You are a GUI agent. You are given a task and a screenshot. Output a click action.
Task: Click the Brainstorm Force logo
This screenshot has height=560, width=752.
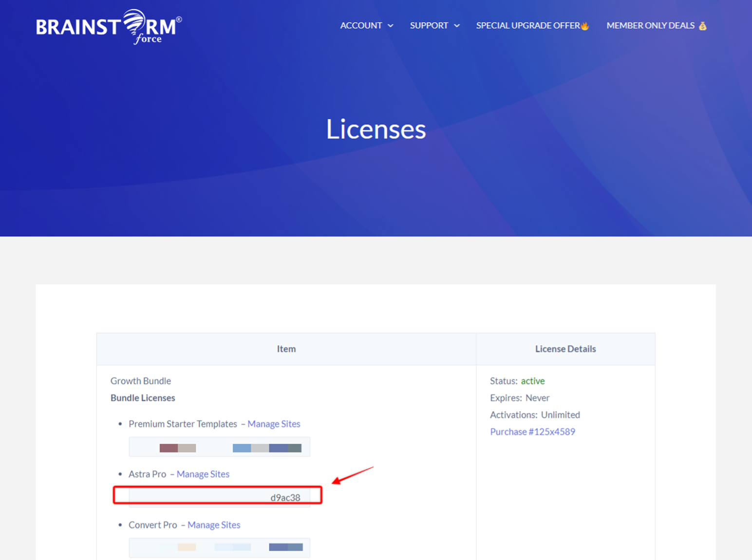coord(109,27)
